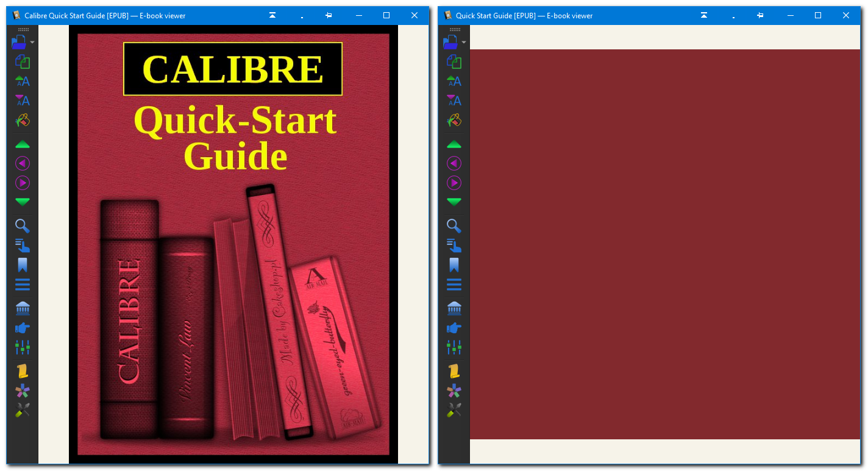The width and height of the screenshot is (868, 471).
Task: Open search with magnifier in left viewer
Action: [23, 226]
